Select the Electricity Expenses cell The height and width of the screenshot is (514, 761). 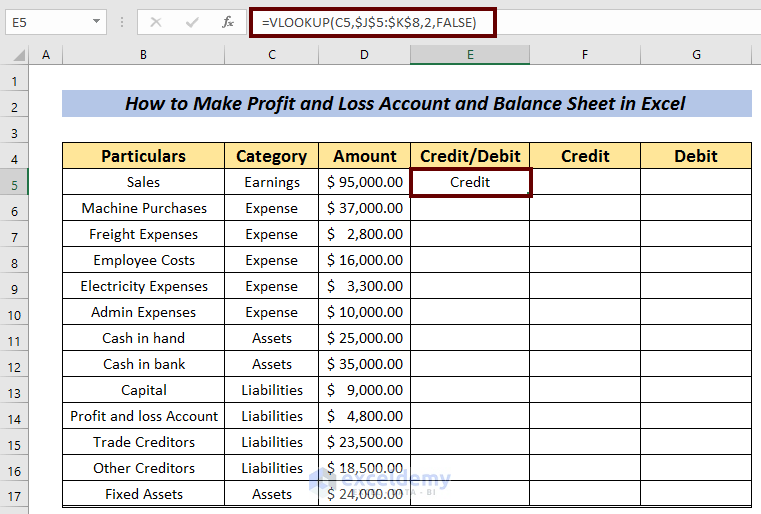point(143,286)
